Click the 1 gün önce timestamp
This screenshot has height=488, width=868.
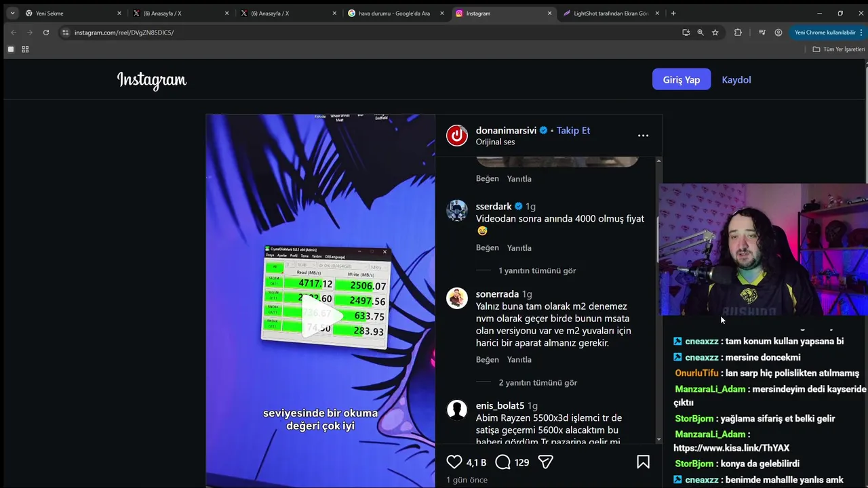point(467,480)
